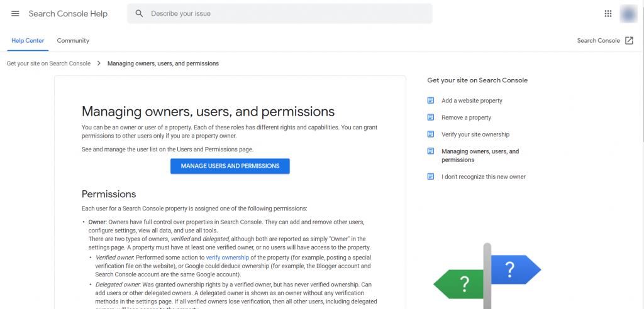The height and width of the screenshot is (309, 644).
Task: Click the current-page breadcrumb text
Action: click(x=163, y=63)
